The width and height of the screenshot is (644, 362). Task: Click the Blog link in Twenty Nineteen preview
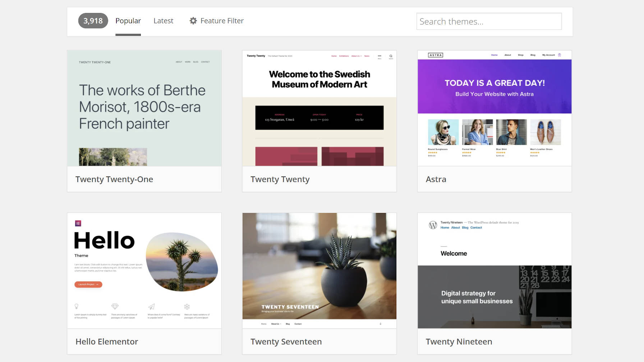[465, 227]
